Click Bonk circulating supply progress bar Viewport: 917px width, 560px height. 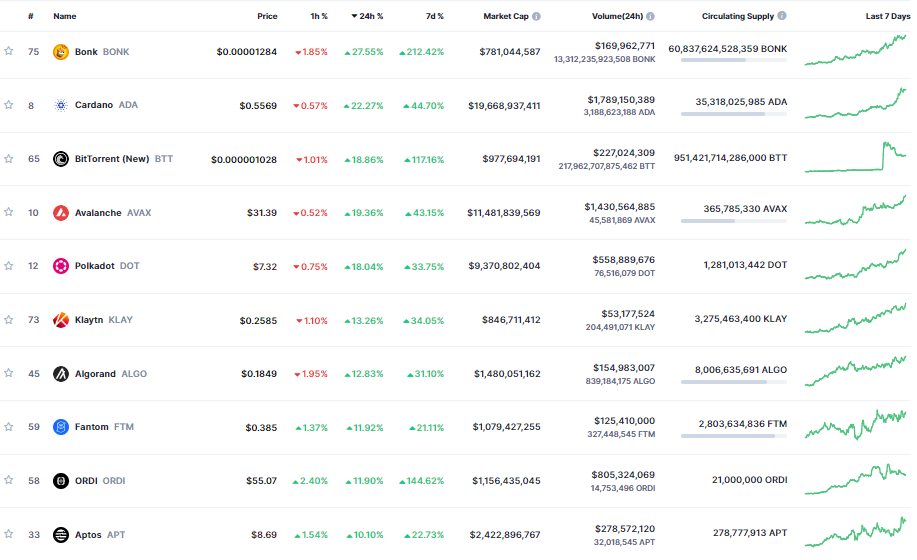pos(733,60)
